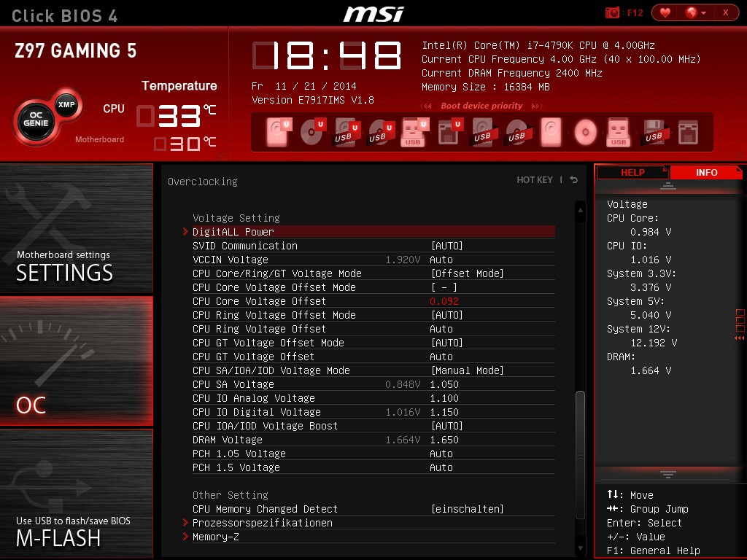Change CPU IOA/IOD Voltage Boost [AUTO]
747x560 pixels.
447,426
